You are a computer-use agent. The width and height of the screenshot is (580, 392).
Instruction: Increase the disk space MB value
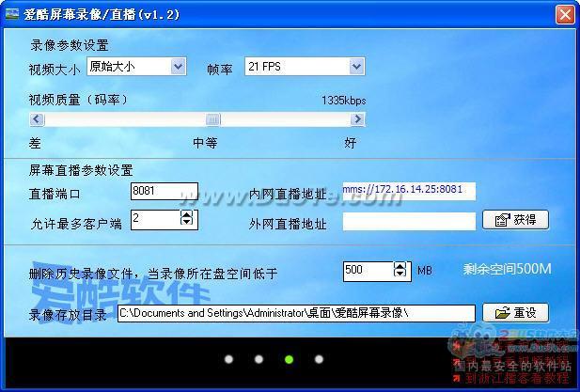400,266
